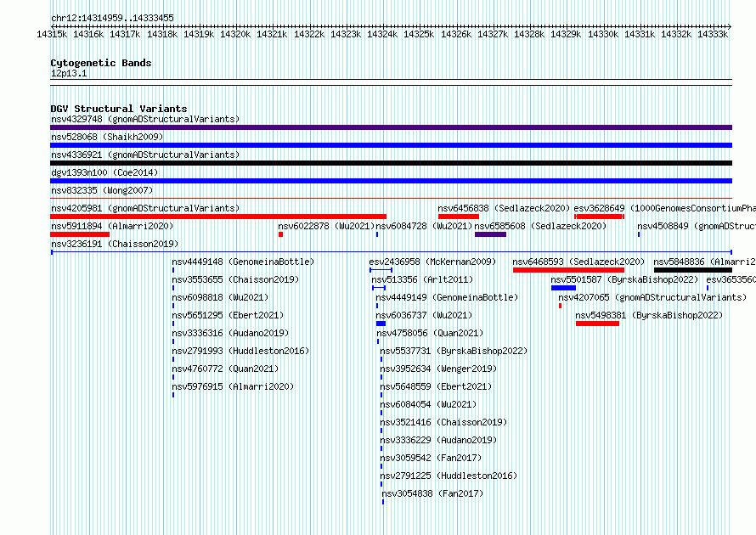
Task: Open nsv3553655 (Chaisson2019) variant label
Action: point(235,279)
